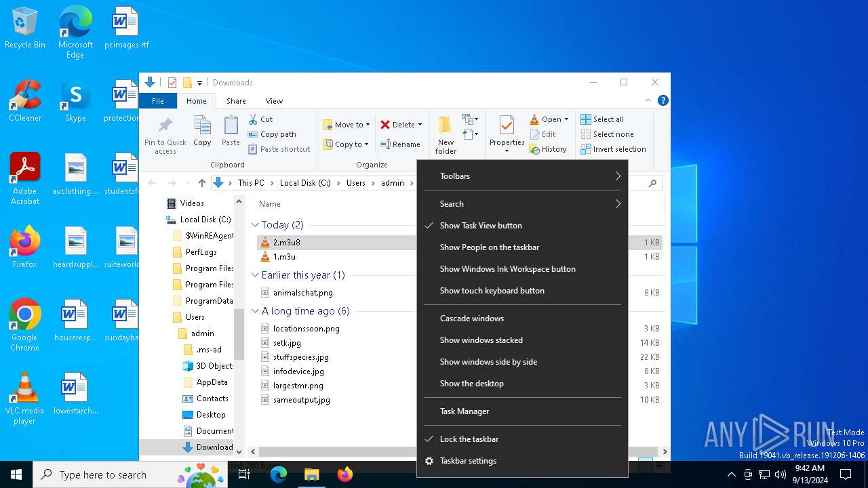Screen dimensions: 868x488
Task: Collapse the ribbon with chevron
Action: tap(648, 100)
